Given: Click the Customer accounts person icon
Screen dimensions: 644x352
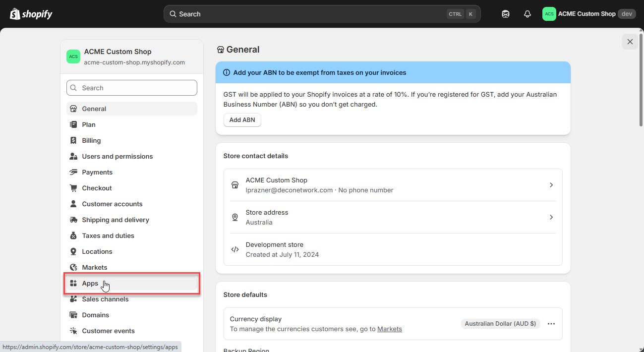Looking at the screenshot, I should [73, 204].
